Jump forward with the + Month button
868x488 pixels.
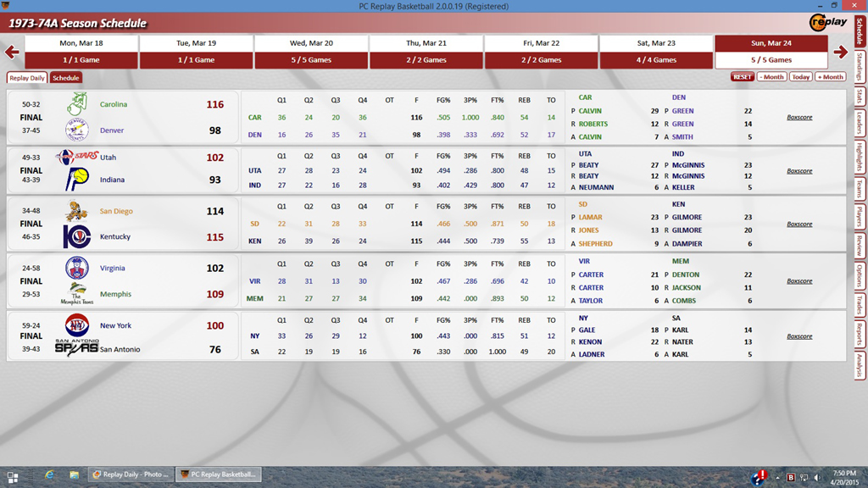click(x=830, y=77)
